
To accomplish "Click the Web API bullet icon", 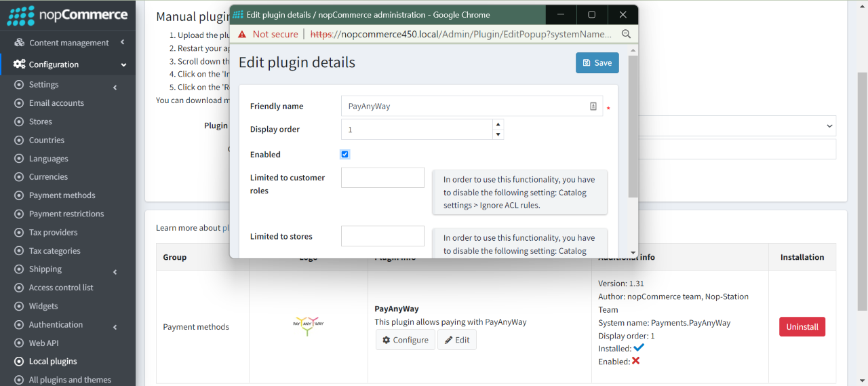I will pos(19,343).
